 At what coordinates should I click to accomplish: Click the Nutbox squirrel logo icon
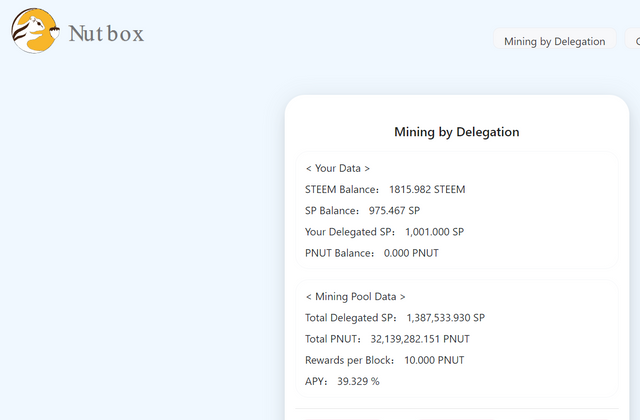coord(36,31)
